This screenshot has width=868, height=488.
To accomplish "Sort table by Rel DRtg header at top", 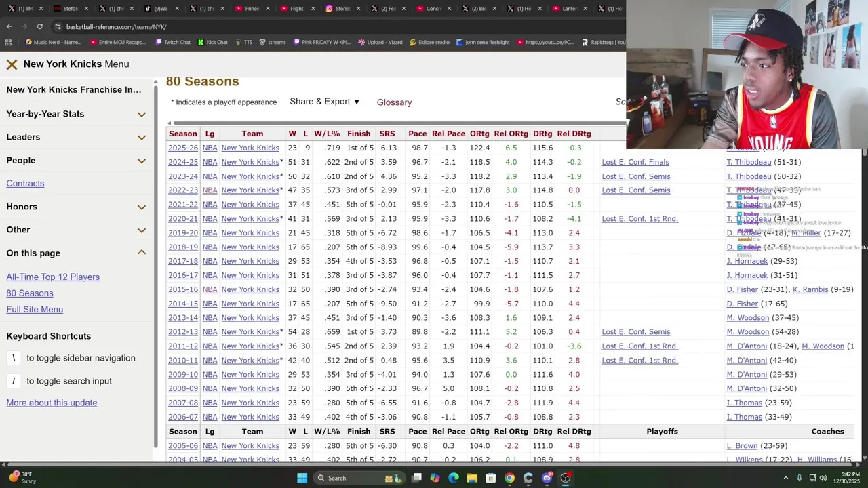I will pos(574,134).
